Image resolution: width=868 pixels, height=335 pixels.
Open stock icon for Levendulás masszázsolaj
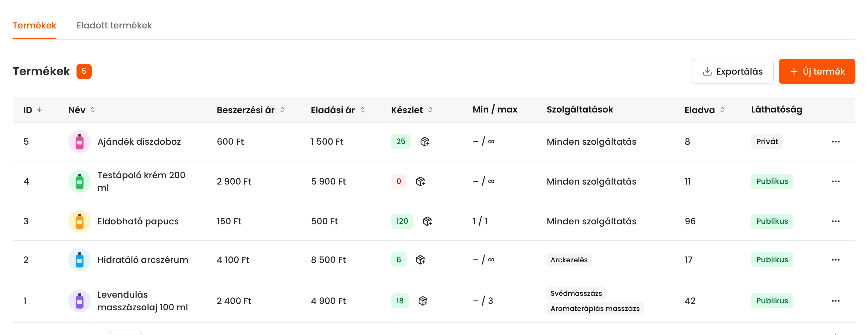click(x=423, y=301)
